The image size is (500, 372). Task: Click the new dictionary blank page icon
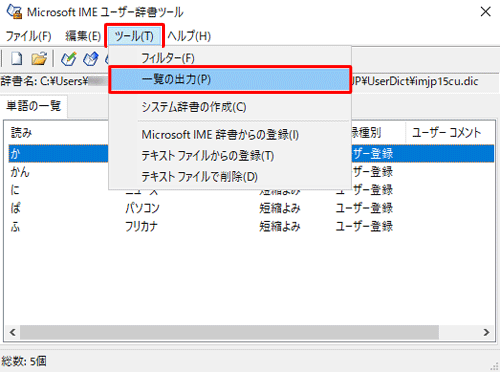click(x=17, y=59)
